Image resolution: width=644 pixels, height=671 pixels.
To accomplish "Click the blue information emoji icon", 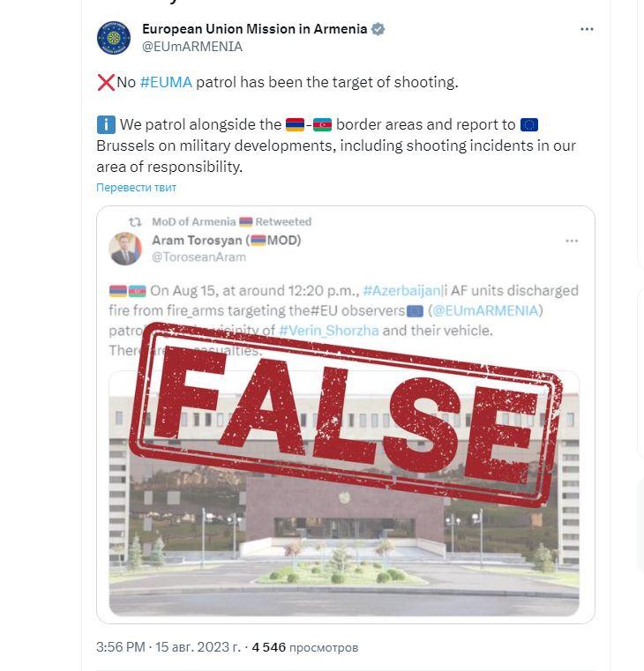I will (106, 125).
